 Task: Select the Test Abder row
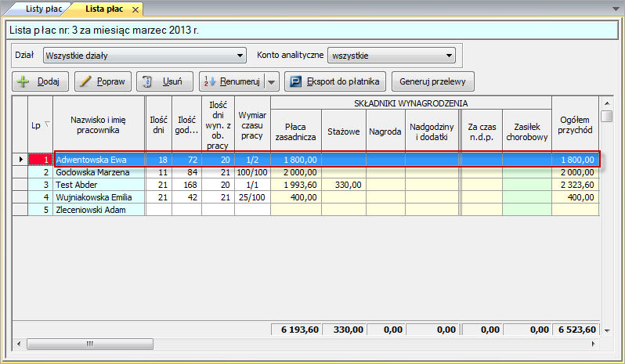99,185
